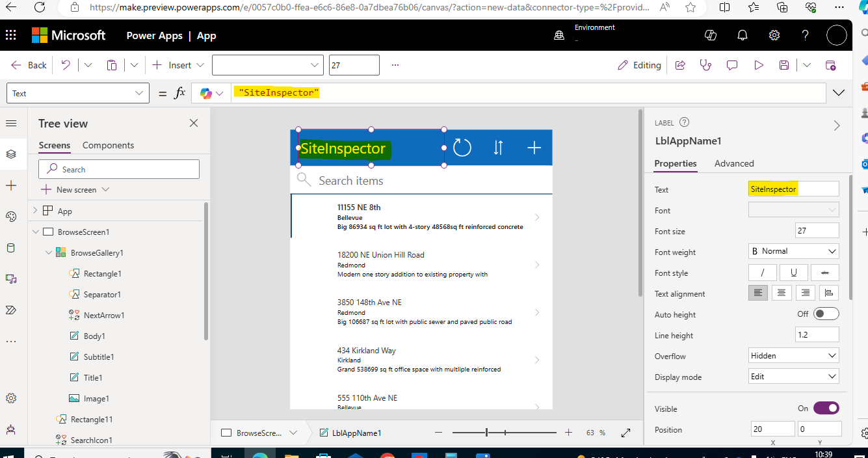Enable Auto height for the label

point(826,314)
